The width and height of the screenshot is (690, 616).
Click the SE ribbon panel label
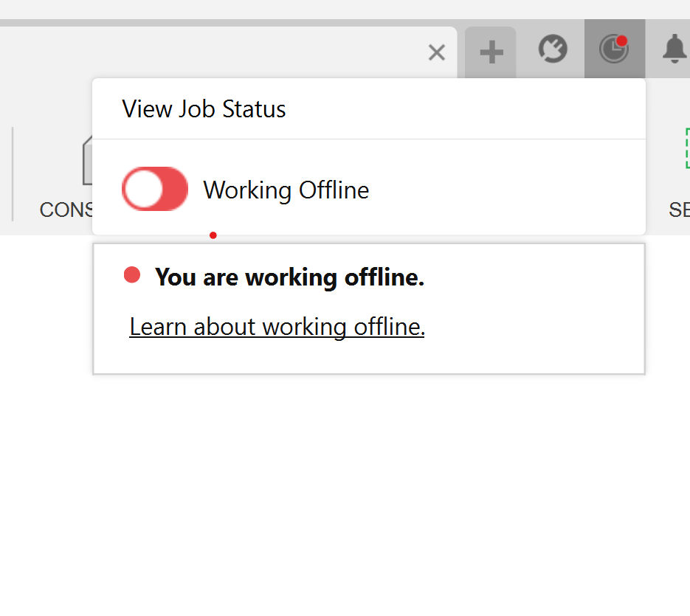tap(679, 210)
